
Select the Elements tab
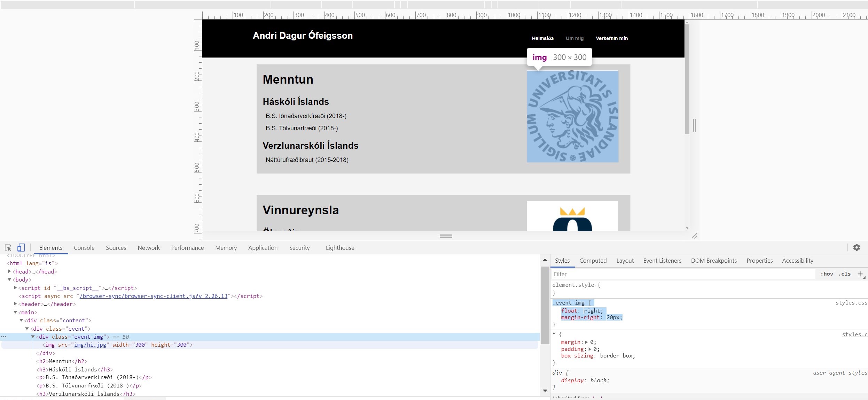[51, 248]
